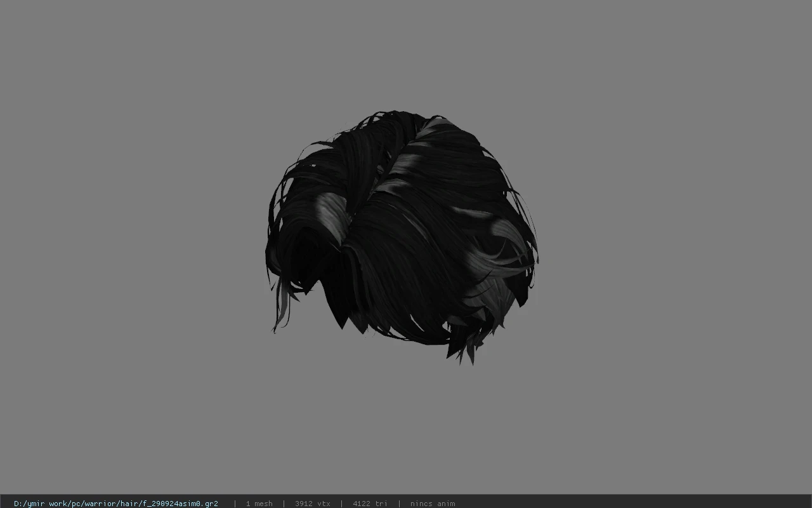Image resolution: width=812 pixels, height=508 pixels.
Task: Click the 'nincs anim' status text
Action: pos(433,504)
